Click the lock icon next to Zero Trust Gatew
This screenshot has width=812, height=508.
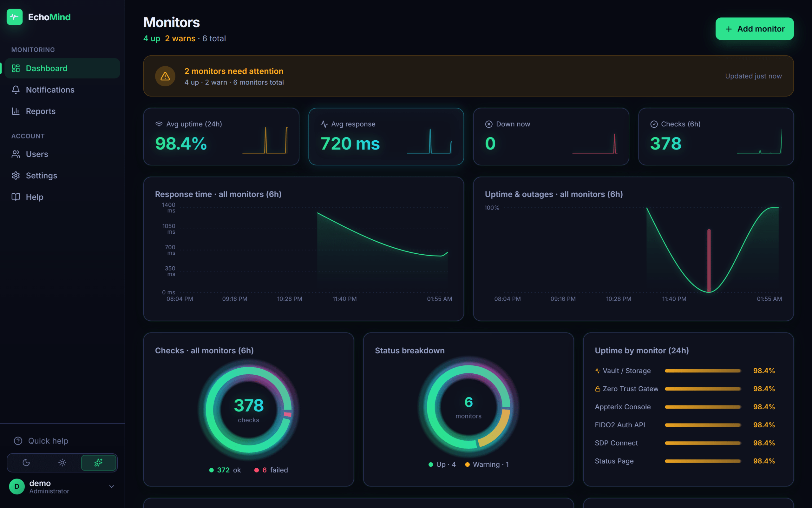pyautogui.click(x=598, y=389)
